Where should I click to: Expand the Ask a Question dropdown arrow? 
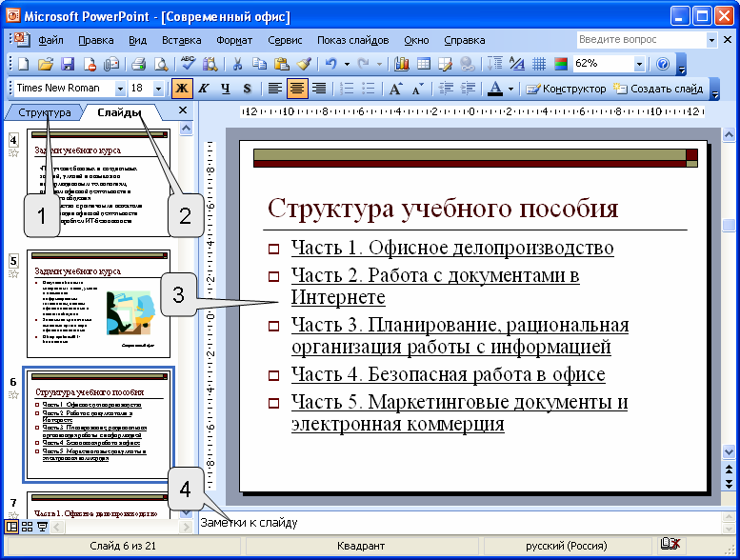pos(711,40)
